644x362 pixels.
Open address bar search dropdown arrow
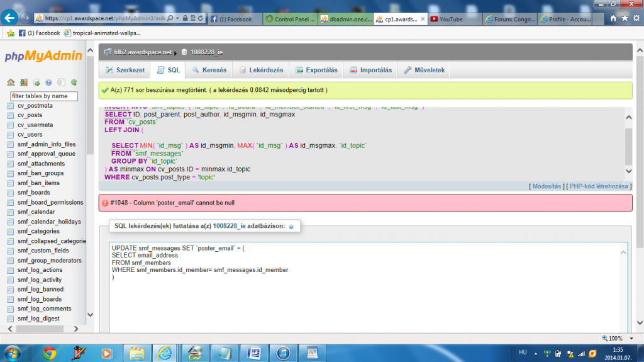[177, 18]
